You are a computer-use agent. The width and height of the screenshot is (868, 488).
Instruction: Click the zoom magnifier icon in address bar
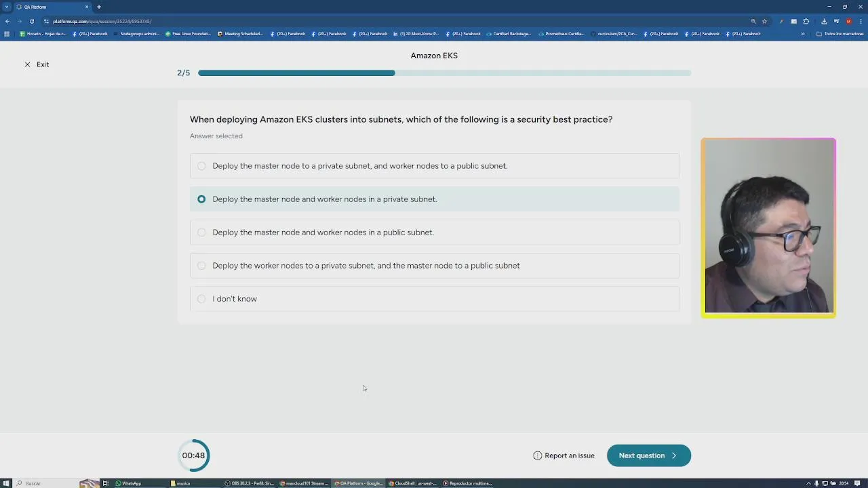[753, 21]
